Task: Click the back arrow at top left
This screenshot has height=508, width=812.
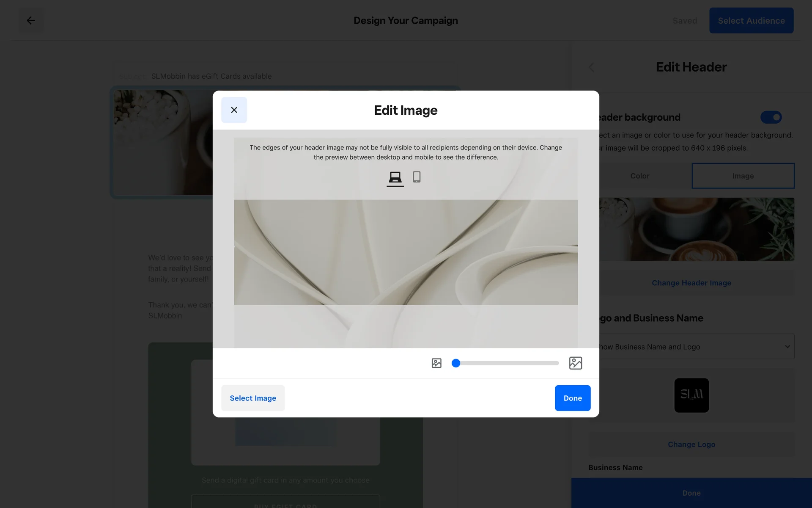Action: click(x=31, y=20)
